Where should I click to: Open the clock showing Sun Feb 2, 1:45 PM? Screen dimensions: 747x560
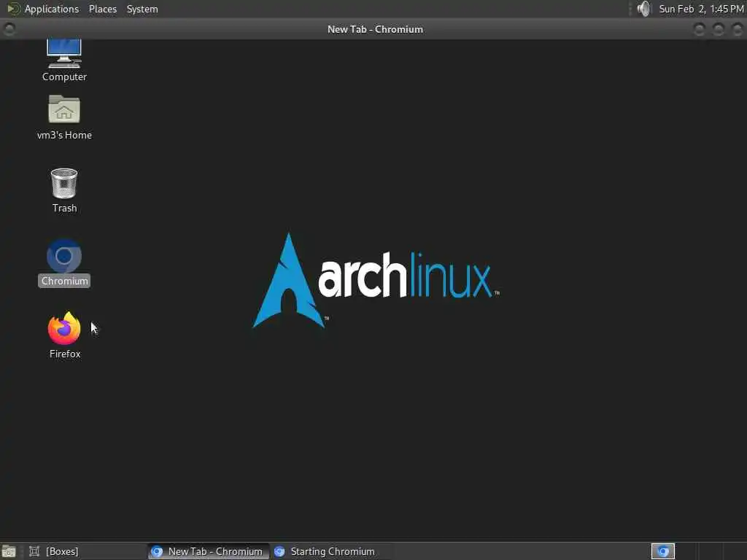click(x=701, y=9)
